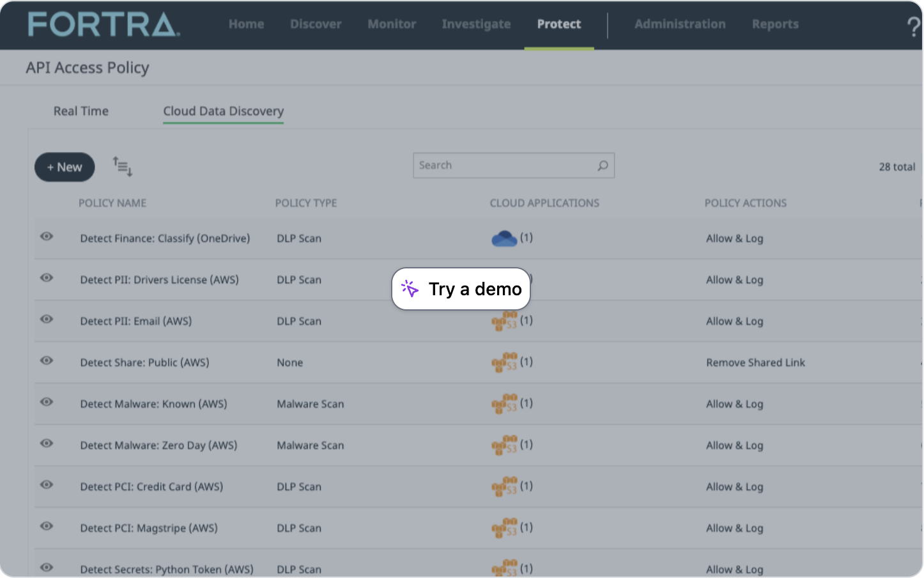
Task: Click the AWS S3 icon in the Detect PCI: Credit Card row
Action: 504,486
